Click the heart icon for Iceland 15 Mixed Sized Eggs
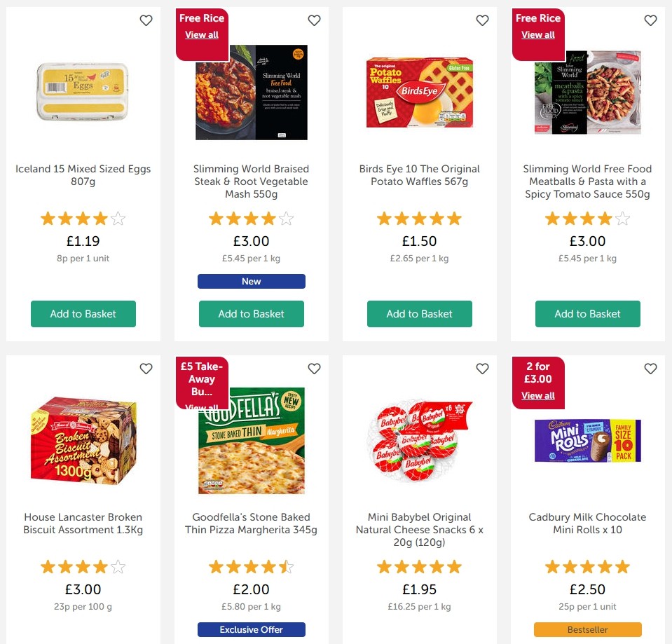 [146, 20]
